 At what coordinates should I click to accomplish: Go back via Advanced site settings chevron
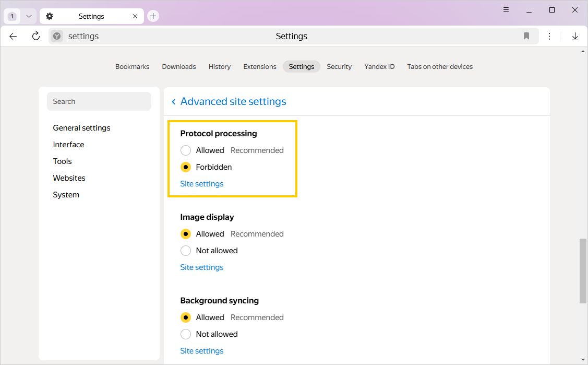click(174, 102)
